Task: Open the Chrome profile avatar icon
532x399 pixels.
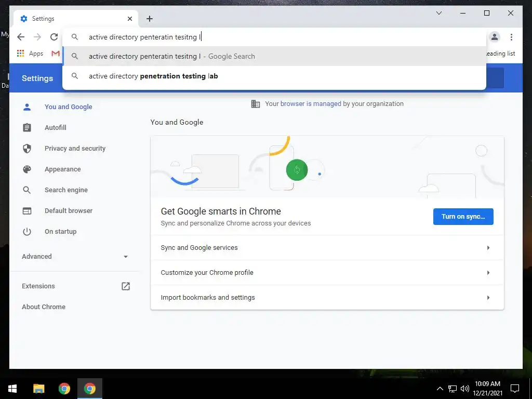Action: (x=495, y=37)
